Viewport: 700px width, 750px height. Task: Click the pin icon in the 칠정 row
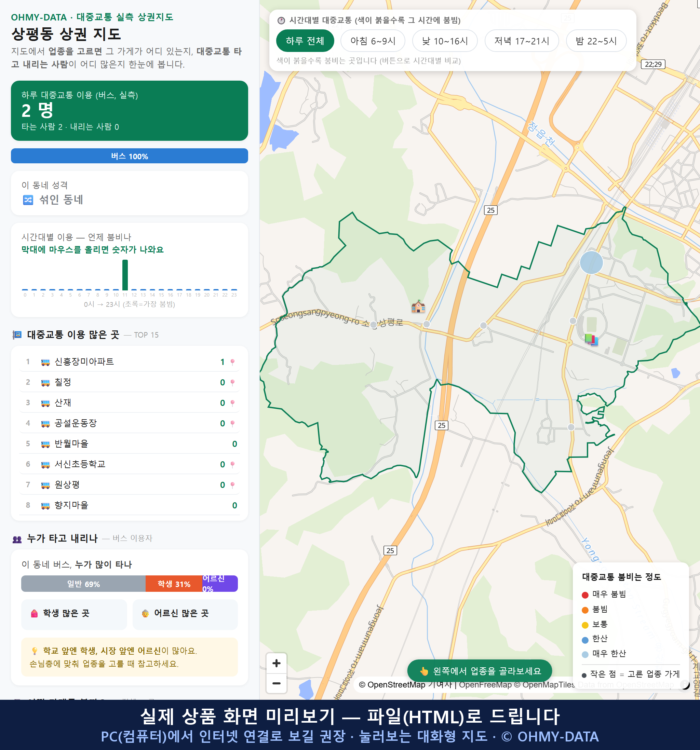tap(232, 383)
